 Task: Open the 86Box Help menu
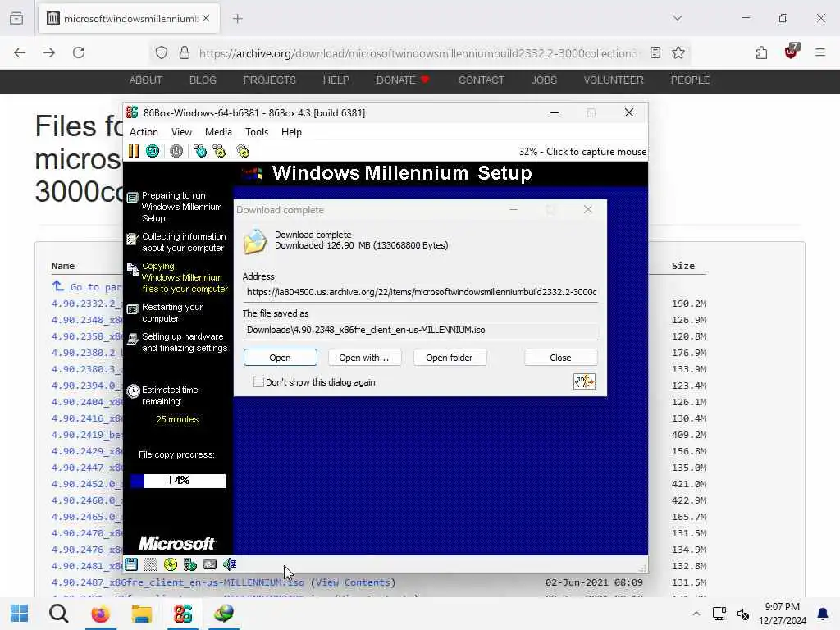tap(291, 132)
